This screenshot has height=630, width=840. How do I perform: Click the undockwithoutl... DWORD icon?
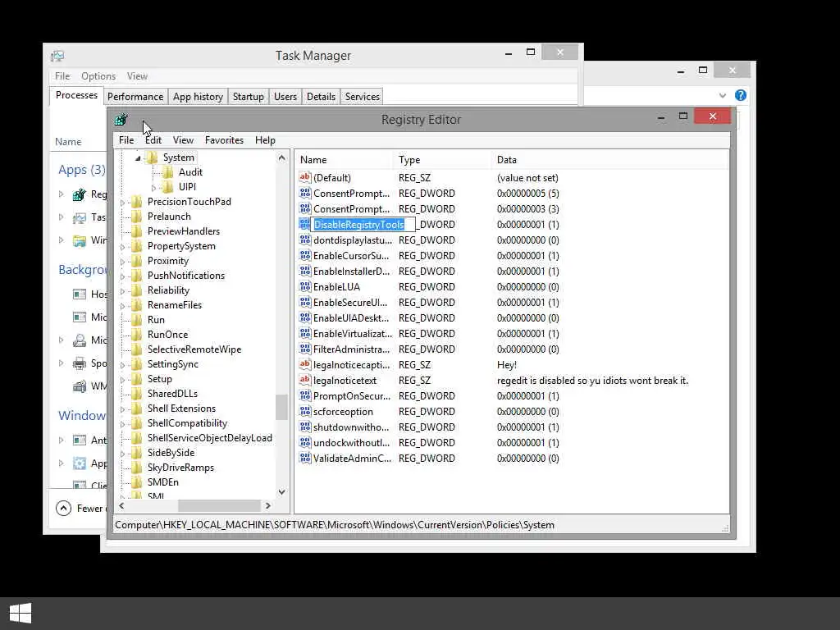(305, 442)
